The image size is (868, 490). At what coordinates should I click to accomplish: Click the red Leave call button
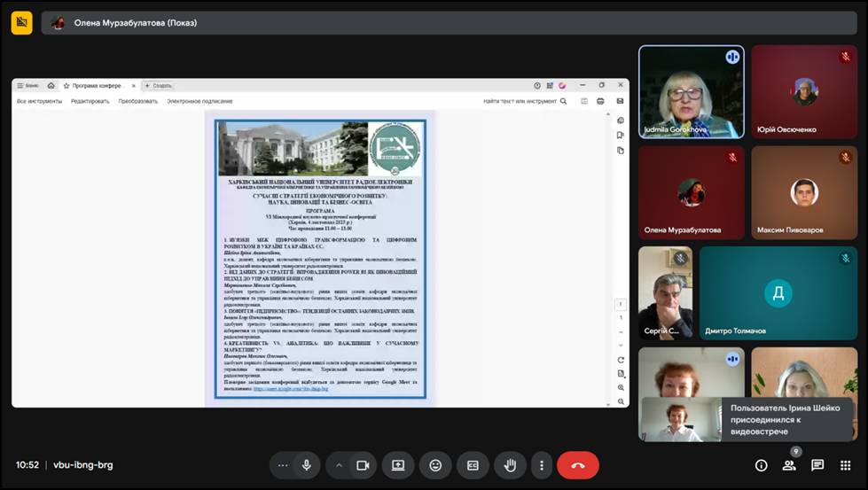(578, 465)
